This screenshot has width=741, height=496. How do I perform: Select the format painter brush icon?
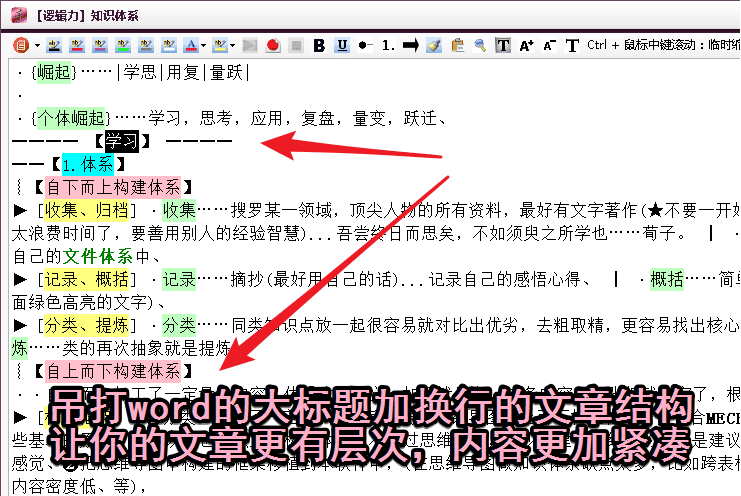pos(434,45)
